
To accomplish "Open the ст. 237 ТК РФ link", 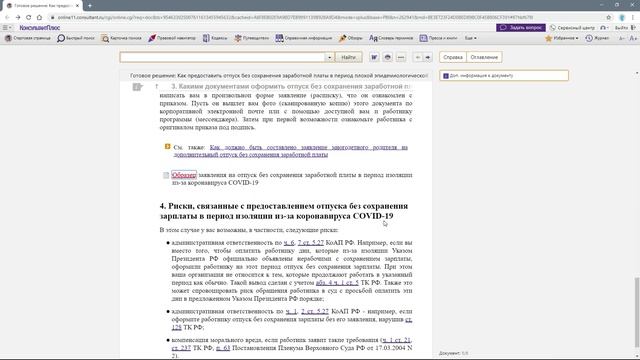I will [181, 348].
